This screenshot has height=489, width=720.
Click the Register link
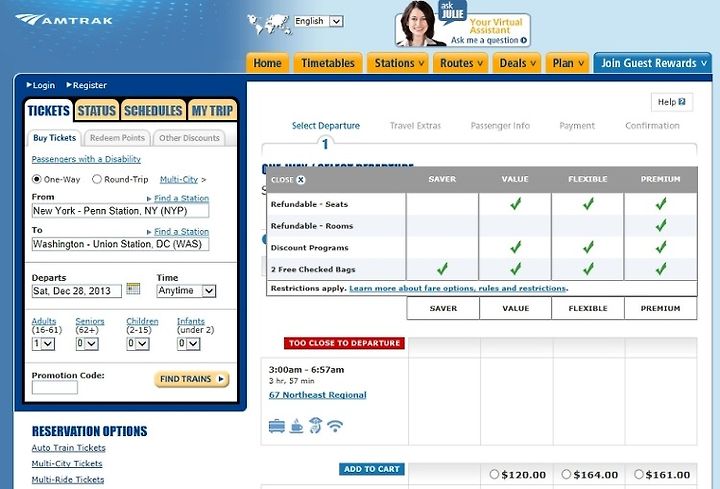[86, 85]
